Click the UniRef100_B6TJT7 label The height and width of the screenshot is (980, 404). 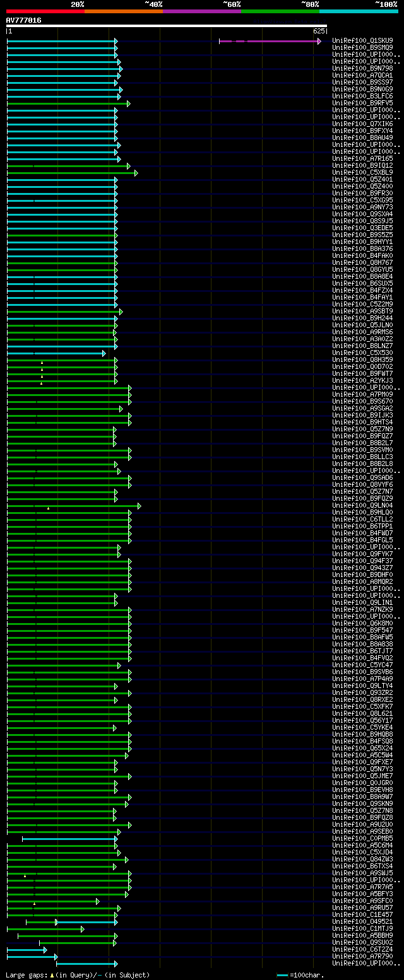pos(362,651)
